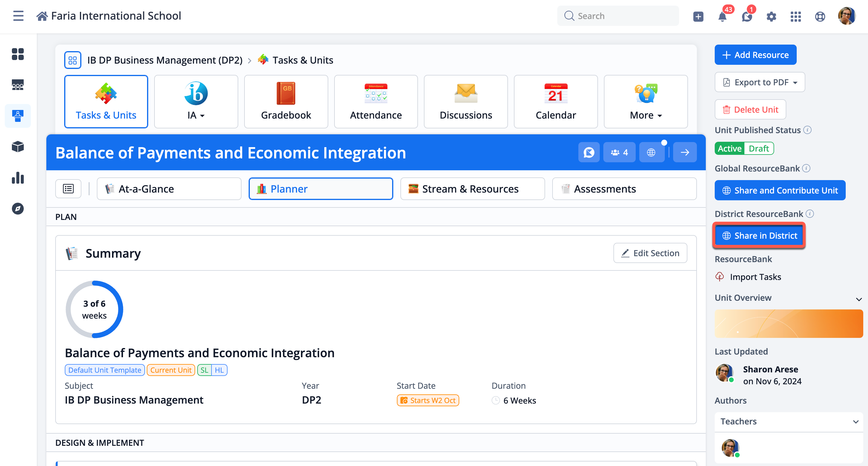
Task: Open the Export to PDF dropdown
Action: tap(760, 82)
